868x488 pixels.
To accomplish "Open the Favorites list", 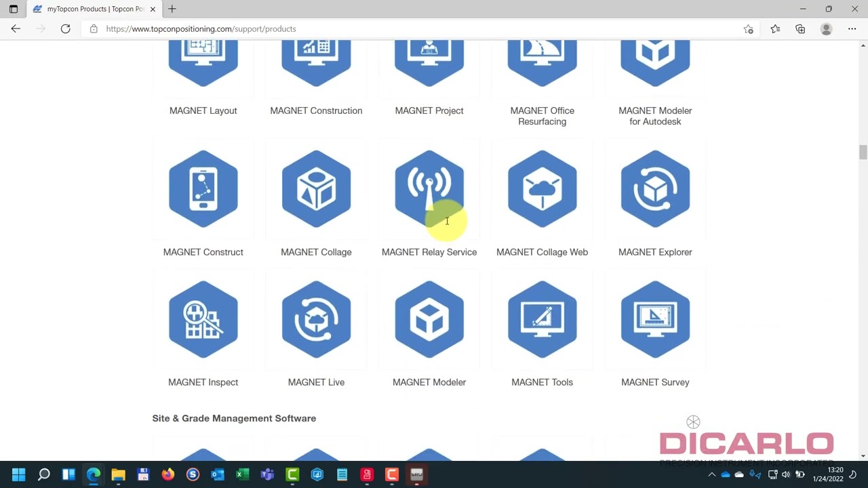I will click(775, 29).
